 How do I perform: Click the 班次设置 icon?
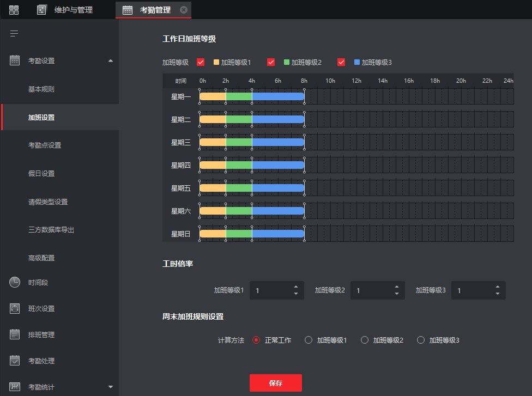(15, 308)
